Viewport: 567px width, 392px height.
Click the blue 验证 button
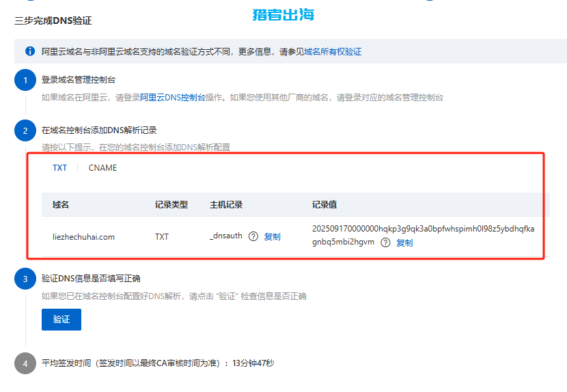click(61, 320)
